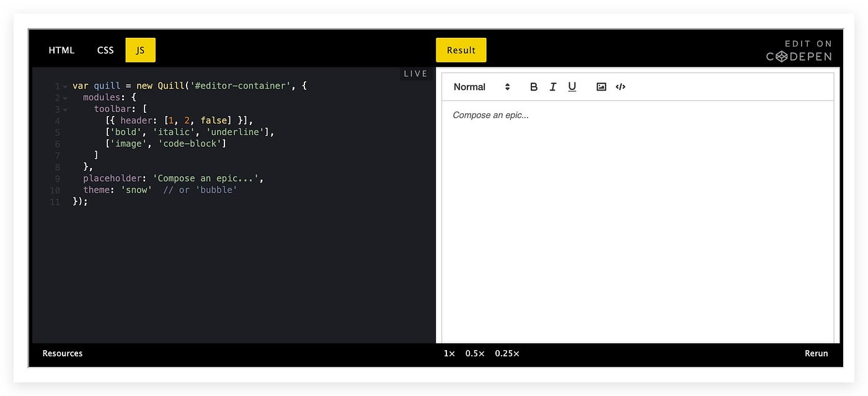This screenshot has height=396, width=868.
Task: Toggle italic formatting in Quill toolbar
Action: tap(553, 87)
